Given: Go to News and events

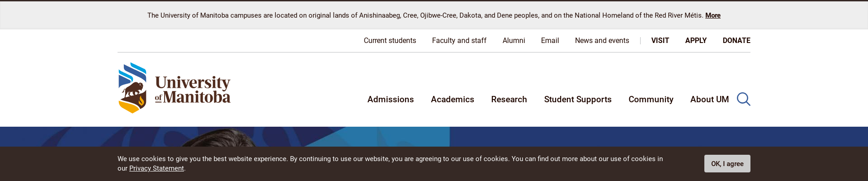Looking at the screenshot, I should (x=602, y=41).
